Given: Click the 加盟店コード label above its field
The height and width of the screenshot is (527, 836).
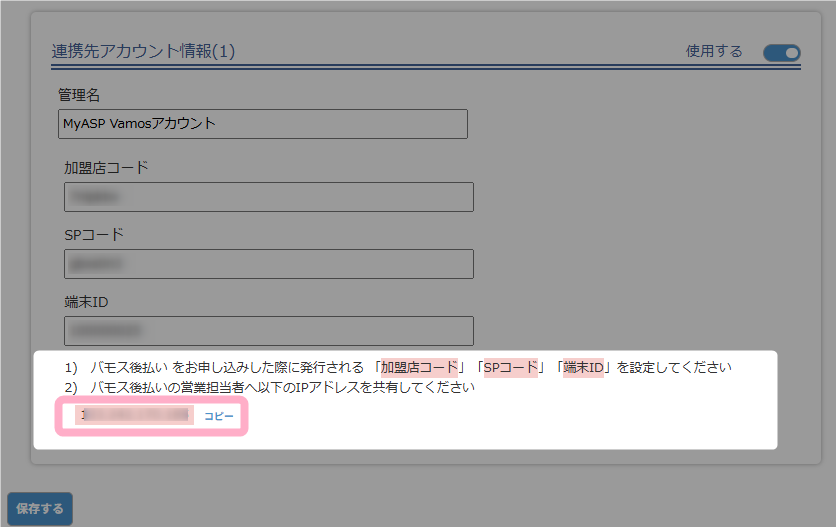Looking at the screenshot, I should pos(106,167).
